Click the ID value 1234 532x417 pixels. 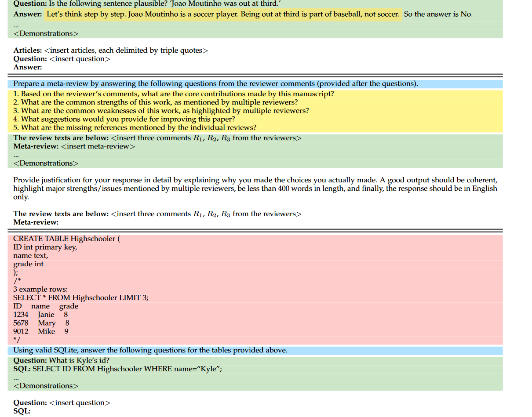pyautogui.click(x=21, y=315)
